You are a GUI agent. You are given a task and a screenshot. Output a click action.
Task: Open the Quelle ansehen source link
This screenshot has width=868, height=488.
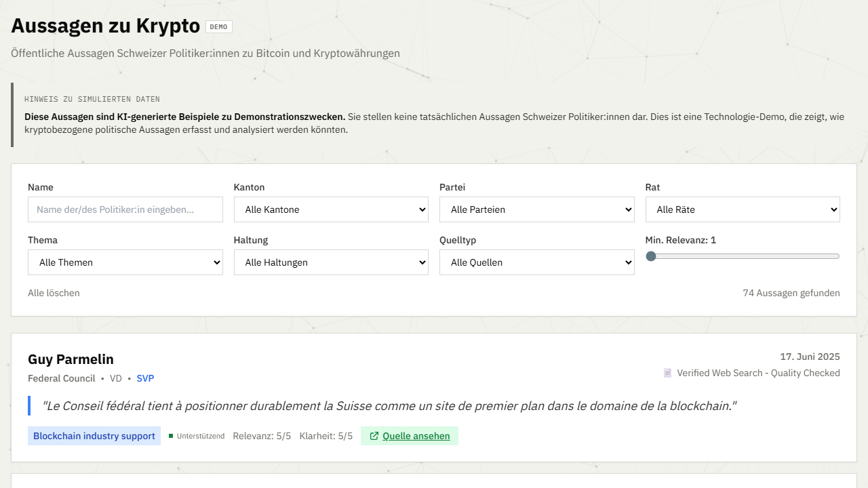(410, 436)
